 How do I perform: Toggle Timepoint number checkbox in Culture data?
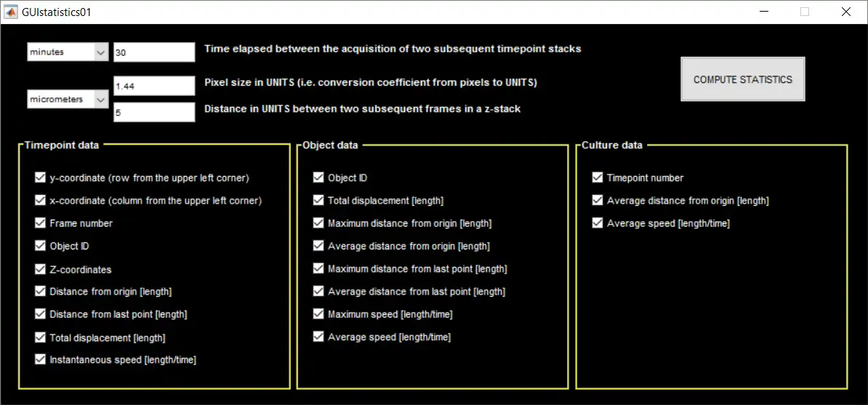pyautogui.click(x=598, y=177)
